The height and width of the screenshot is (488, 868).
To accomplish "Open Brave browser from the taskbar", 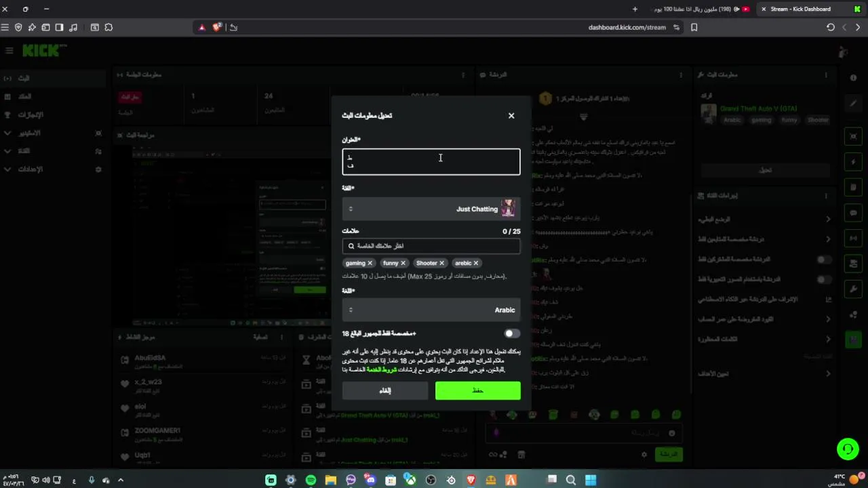I will [x=471, y=480].
